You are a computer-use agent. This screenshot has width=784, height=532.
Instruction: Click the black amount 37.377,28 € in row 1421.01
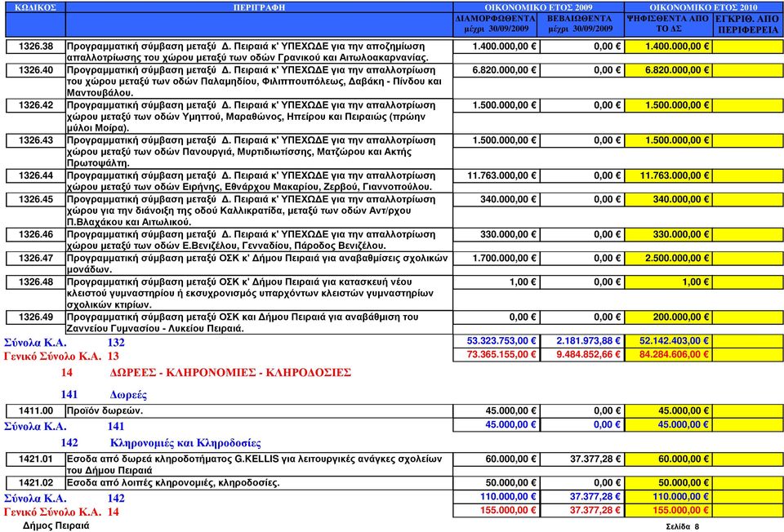tap(582, 459)
